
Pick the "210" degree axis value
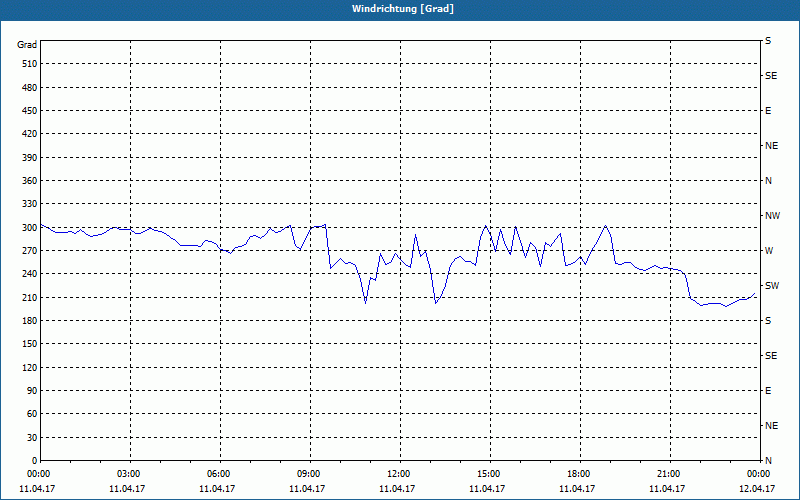point(30,297)
